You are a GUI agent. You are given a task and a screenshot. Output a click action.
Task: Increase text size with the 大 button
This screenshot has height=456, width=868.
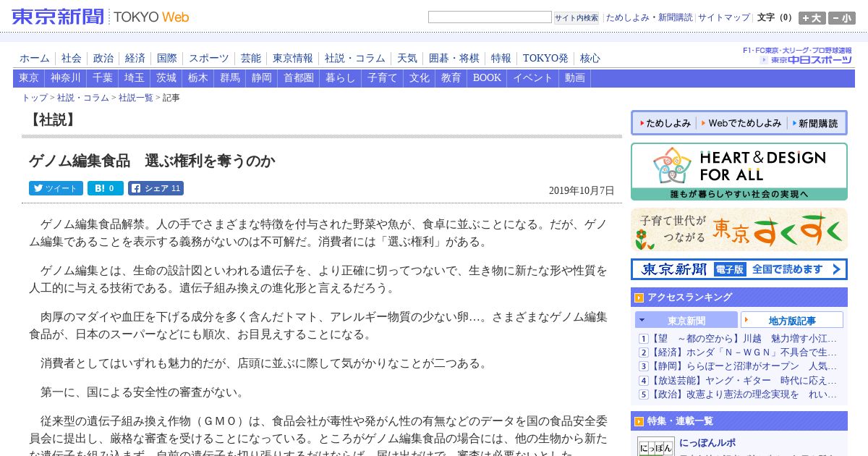click(x=812, y=18)
